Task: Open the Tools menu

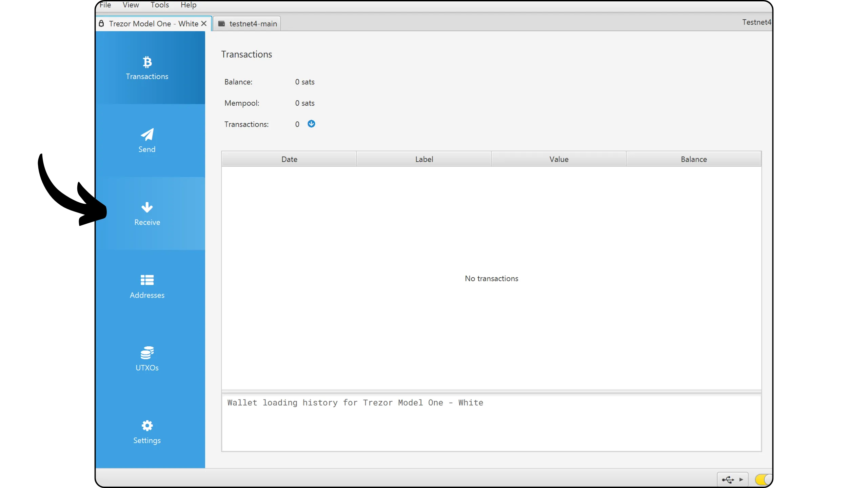Action: [x=160, y=5]
